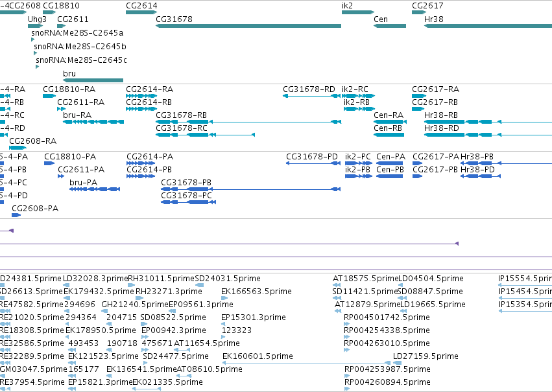This screenshot has height=392, width=552.
Task: Click transcript Hr38-RB
Action: point(441,115)
